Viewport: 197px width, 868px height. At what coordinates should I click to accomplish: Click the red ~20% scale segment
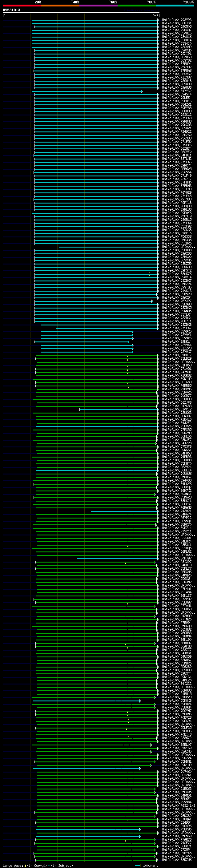click(22, 6)
